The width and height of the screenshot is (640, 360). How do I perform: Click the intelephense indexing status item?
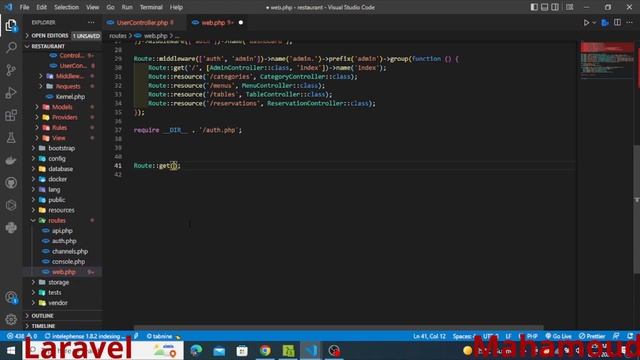tap(85, 336)
